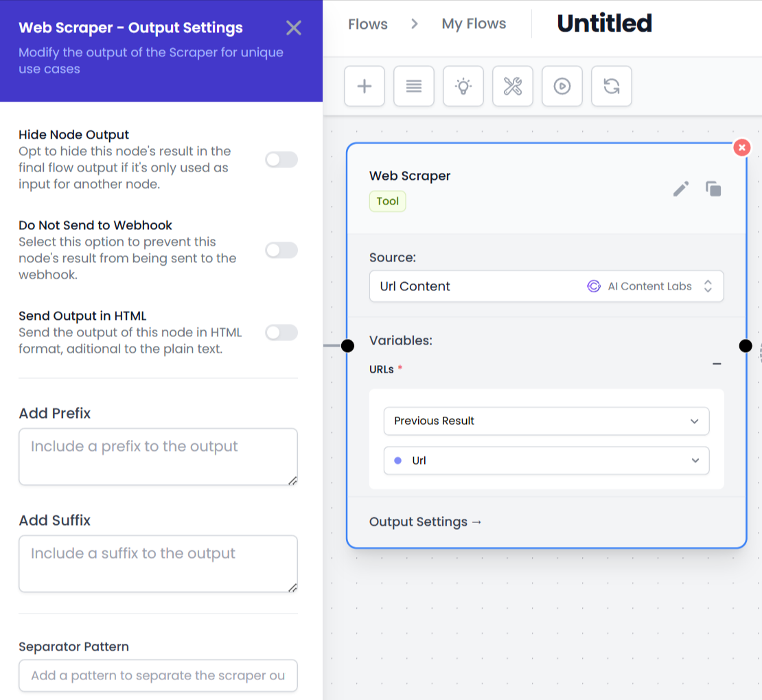
Task: Click the Tool tag badge
Action: point(387,201)
